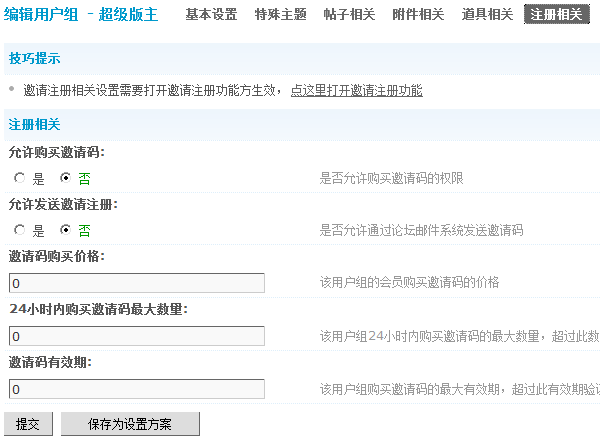Focus the 邀请码购买价格 input field

137,283
